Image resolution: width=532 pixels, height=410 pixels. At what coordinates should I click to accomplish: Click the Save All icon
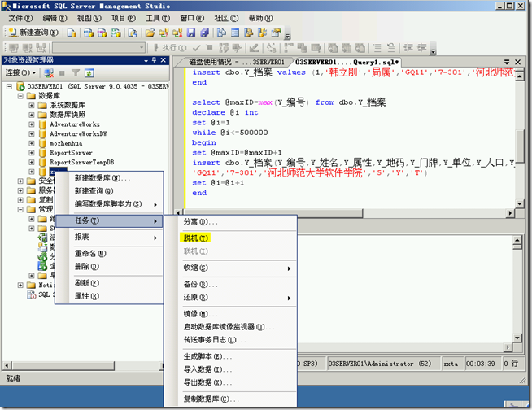(205, 33)
